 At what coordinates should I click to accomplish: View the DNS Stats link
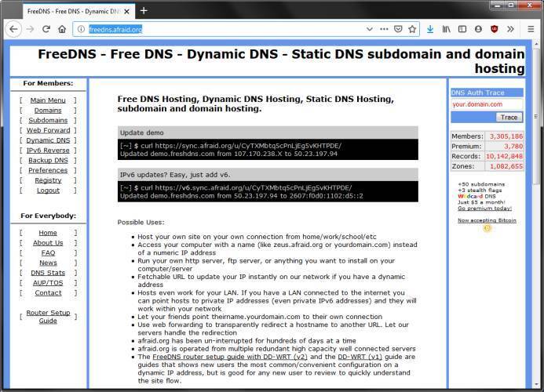click(48, 273)
